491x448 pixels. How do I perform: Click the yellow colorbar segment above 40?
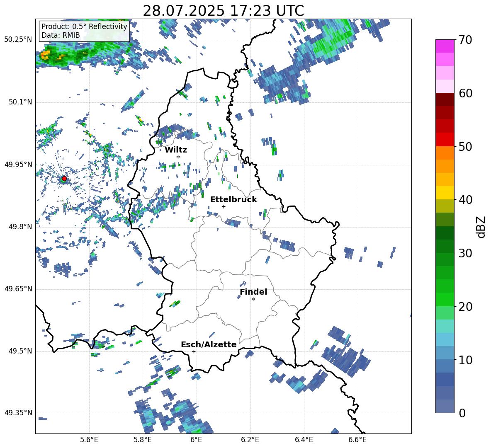[x=445, y=193]
